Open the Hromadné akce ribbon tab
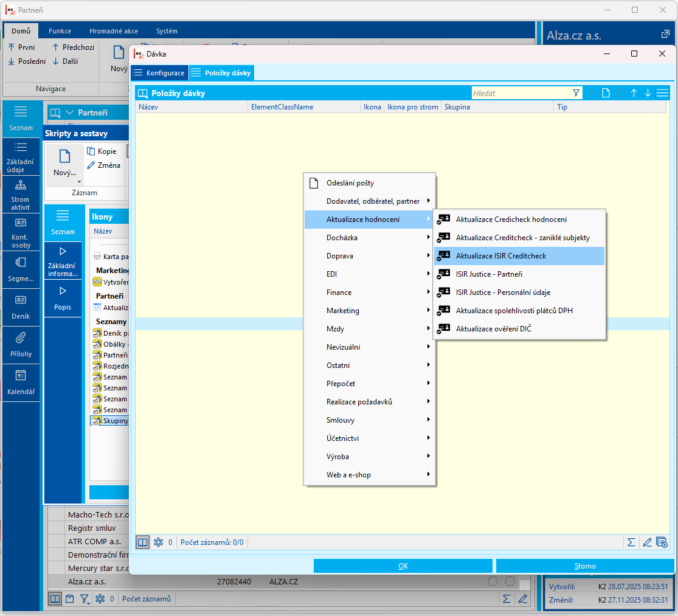The width and height of the screenshot is (678, 616). click(114, 31)
